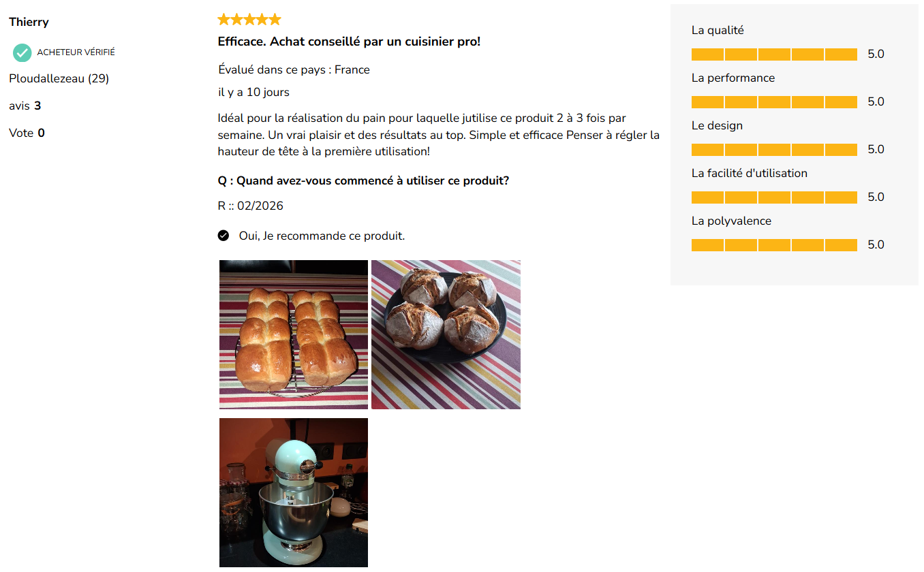
Task: Open the mint stand mixer photo
Action: coord(294,492)
